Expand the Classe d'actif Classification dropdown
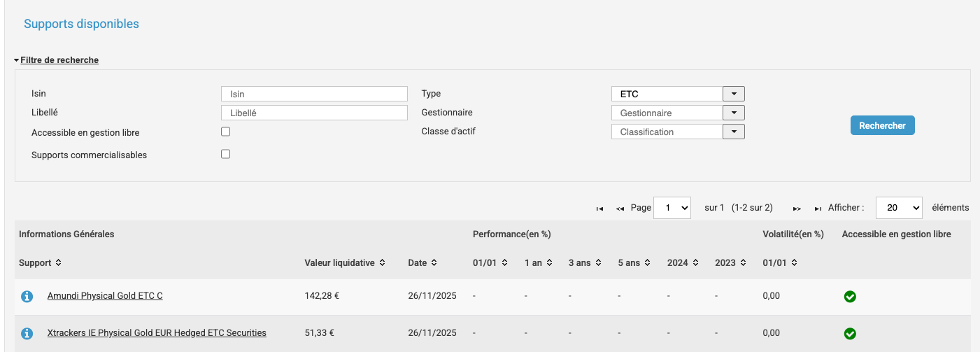Viewport: 980px width, 352px height. pyautogui.click(x=733, y=132)
